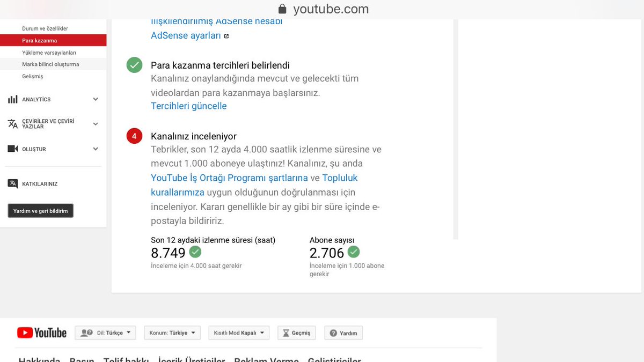The image size is (644, 362).
Task: Click the language icon on the Dil button
Action: click(86, 333)
